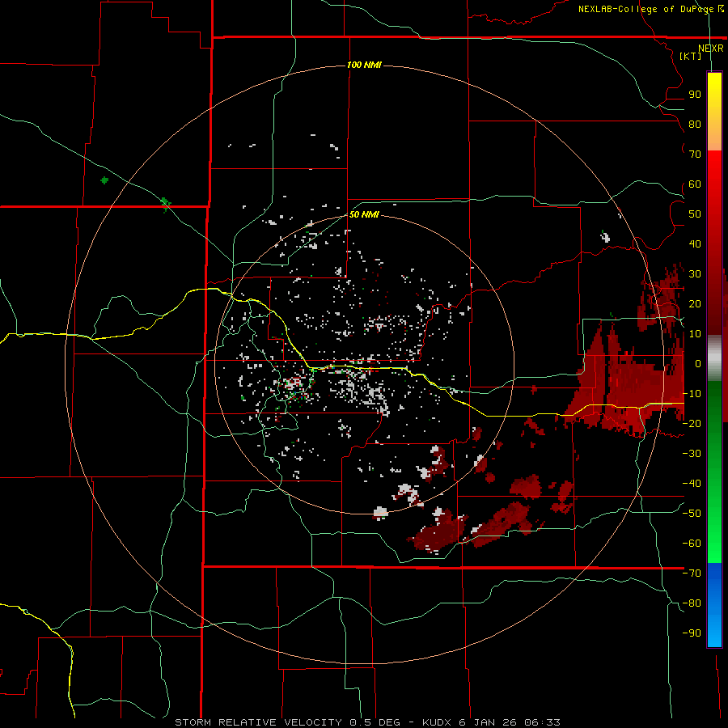
Task: Click the "NEXR" label above the scale
Action: (x=711, y=48)
